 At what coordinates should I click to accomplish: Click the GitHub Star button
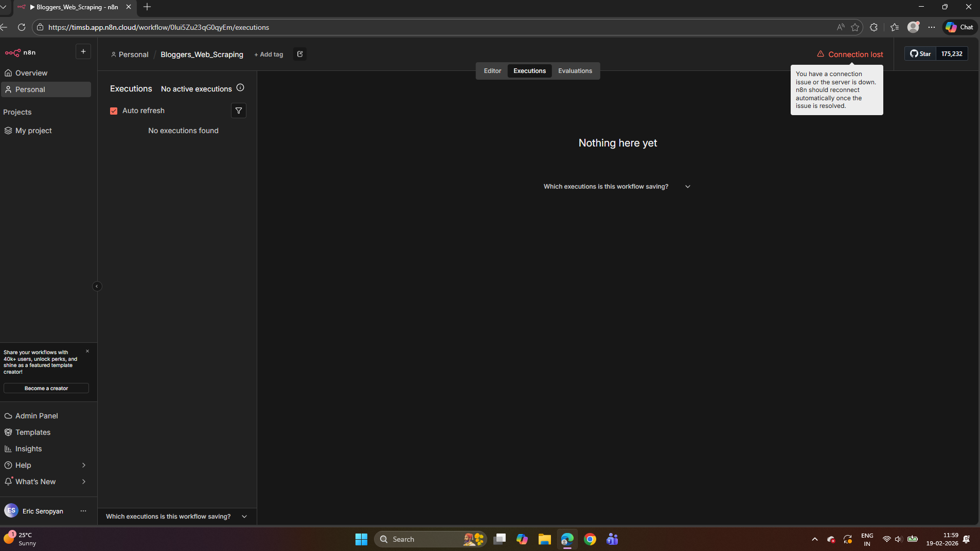920,53
